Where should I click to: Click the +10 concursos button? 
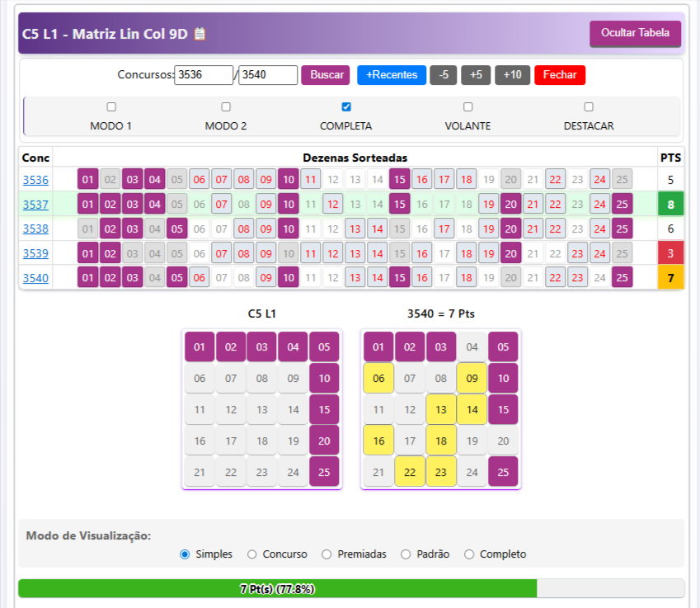click(512, 75)
